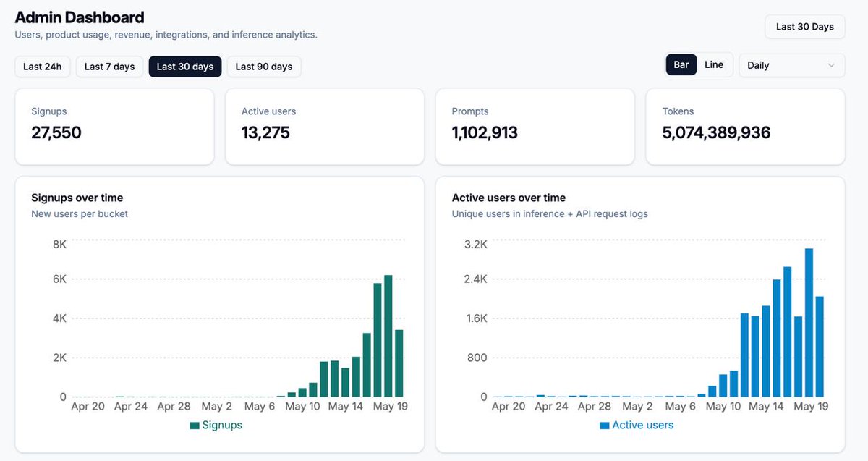Click the Admin Dashboard title
Screen dimensions: 868x461
(x=80, y=17)
